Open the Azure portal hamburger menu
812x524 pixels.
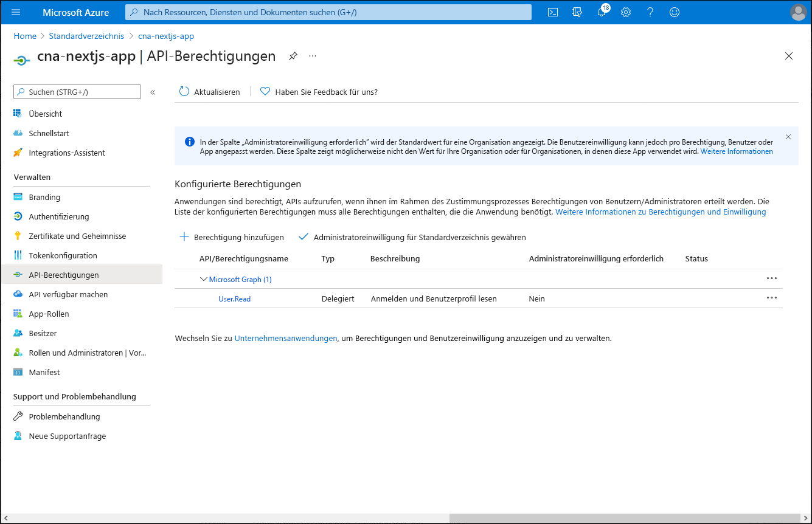(x=16, y=12)
